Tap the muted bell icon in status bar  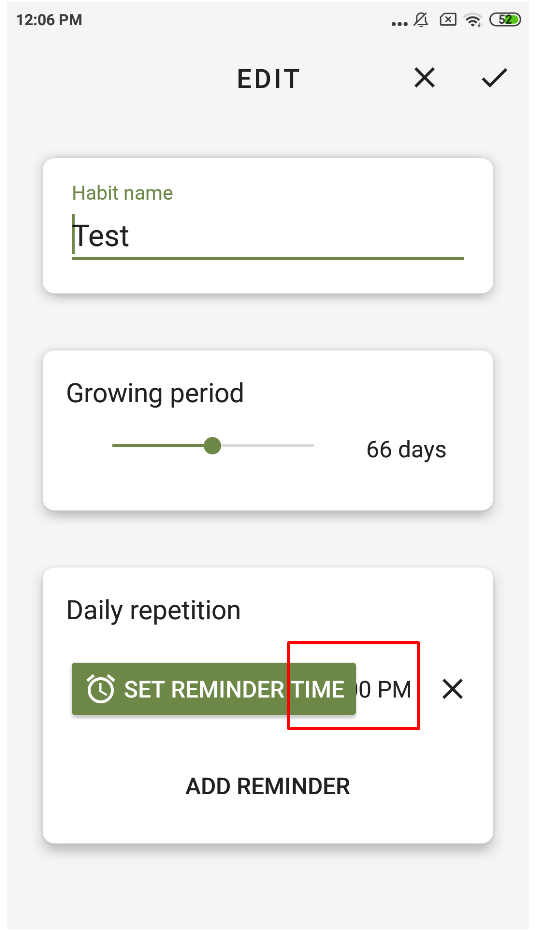[421, 20]
